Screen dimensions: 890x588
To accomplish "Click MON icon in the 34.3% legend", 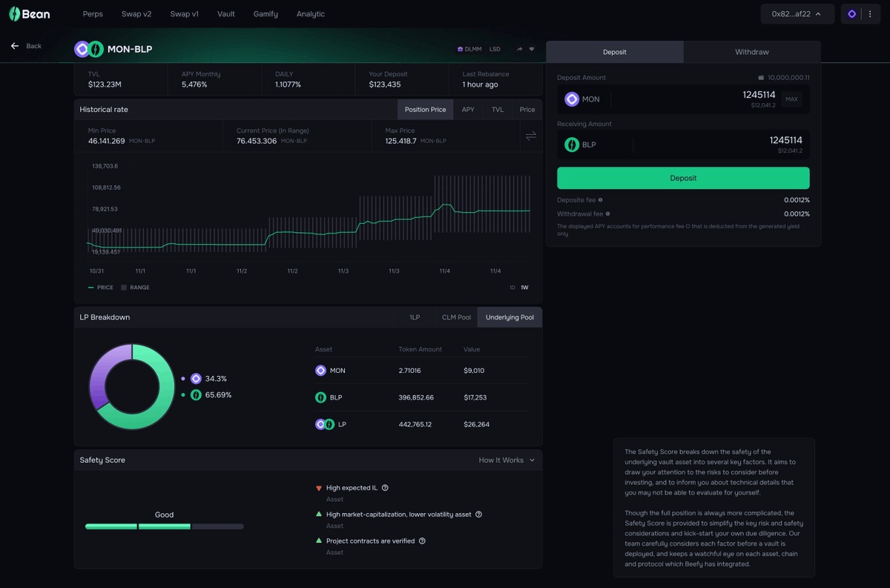I will pyautogui.click(x=196, y=379).
